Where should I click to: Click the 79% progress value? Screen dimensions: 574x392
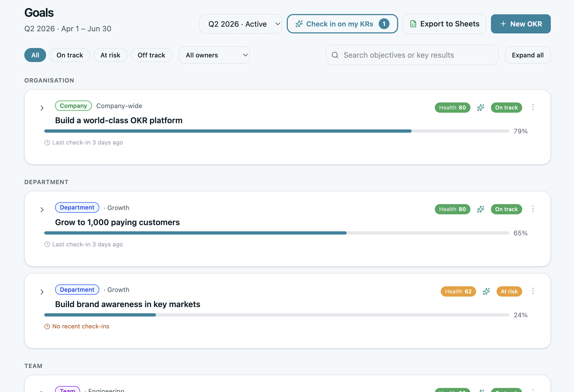(520, 131)
